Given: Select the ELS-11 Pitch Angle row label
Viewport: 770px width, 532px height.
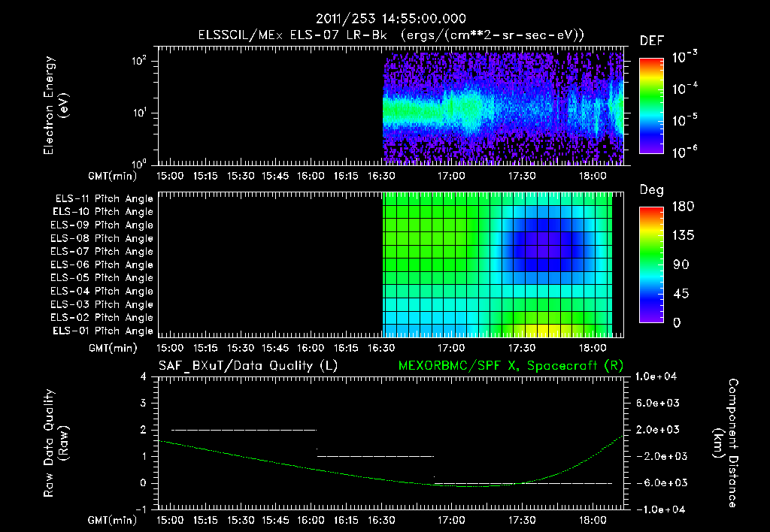Looking at the screenshot, I should point(104,199).
